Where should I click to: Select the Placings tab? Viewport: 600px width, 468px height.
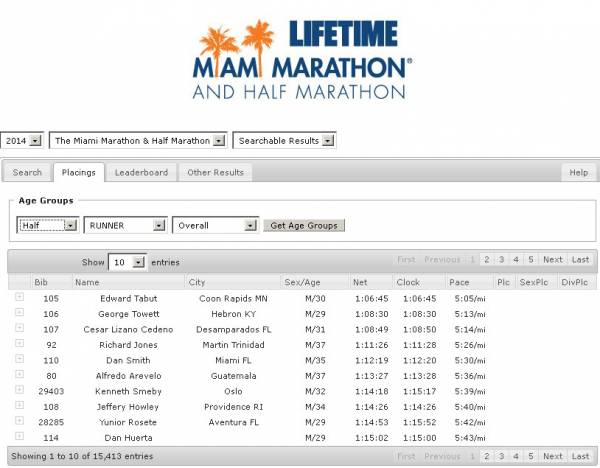click(x=78, y=173)
